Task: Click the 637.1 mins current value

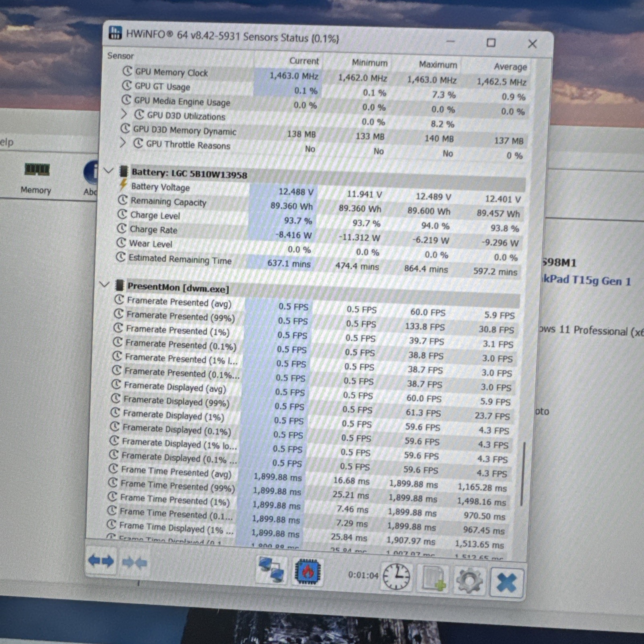Action: 289,264
